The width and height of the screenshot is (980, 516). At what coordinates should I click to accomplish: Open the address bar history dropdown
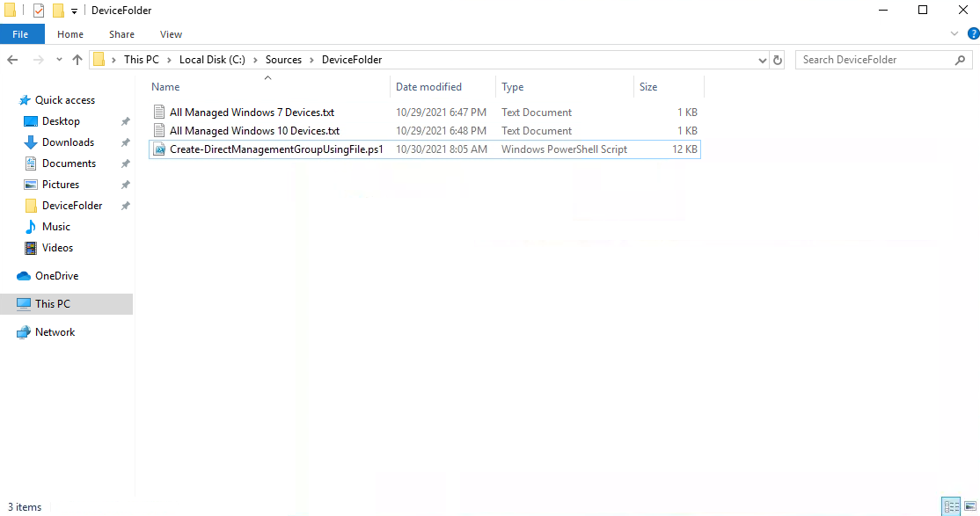(763, 60)
